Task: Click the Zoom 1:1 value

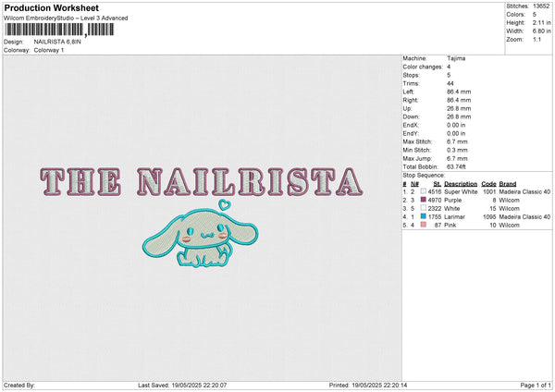Action: click(536, 39)
